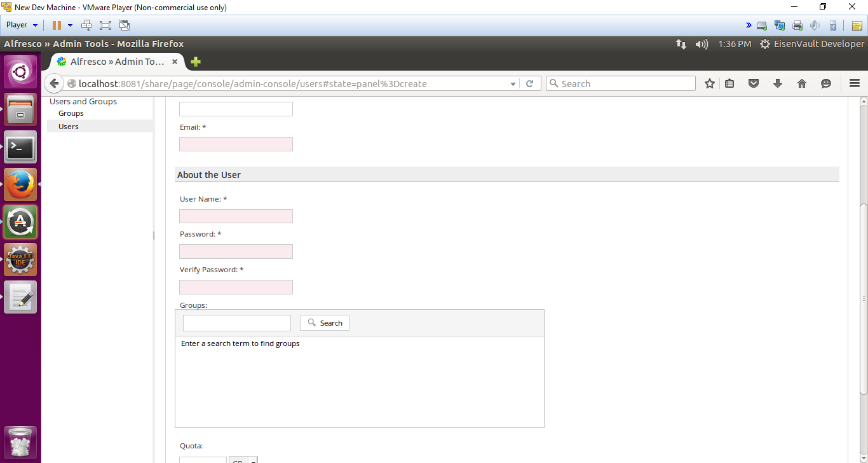Click the Password field
868x463 pixels.
236,251
